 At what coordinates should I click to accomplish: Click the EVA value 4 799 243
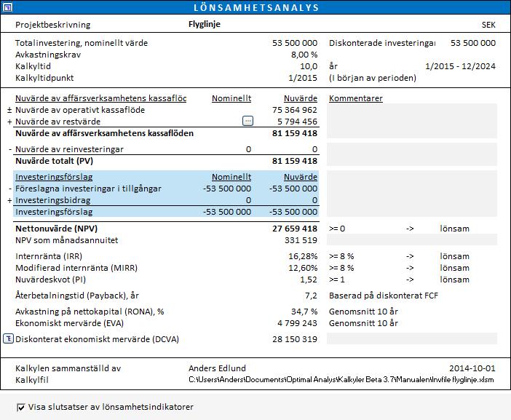click(x=297, y=323)
